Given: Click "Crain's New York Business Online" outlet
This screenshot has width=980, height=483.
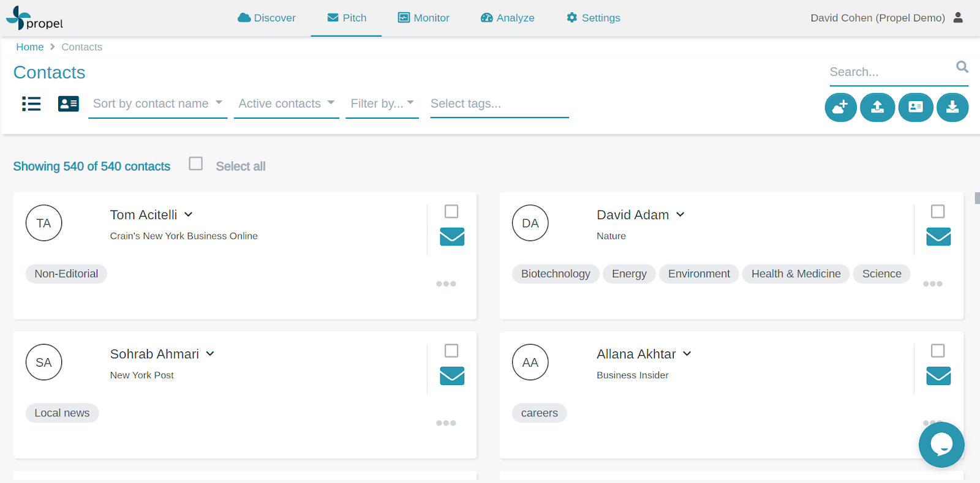Looking at the screenshot, I should (184, 236).
